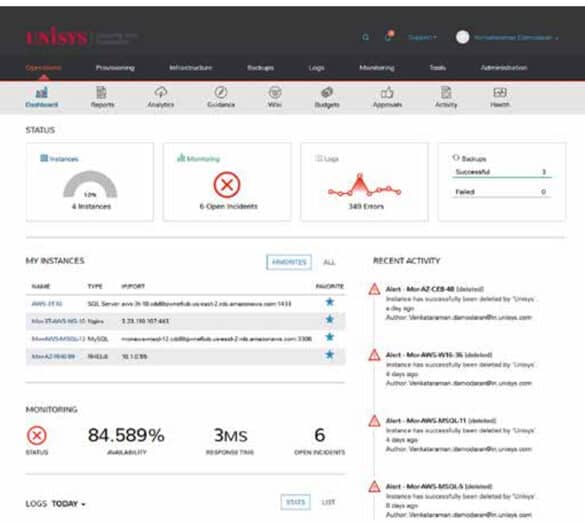Image resolution: width=585 pixels, height=524 pixels.
Task: Open the instance name link in MySQL row
Action: point(58,339)
